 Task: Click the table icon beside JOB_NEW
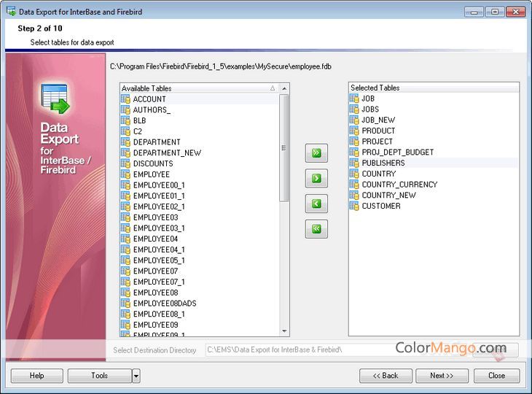pos(354,120)
